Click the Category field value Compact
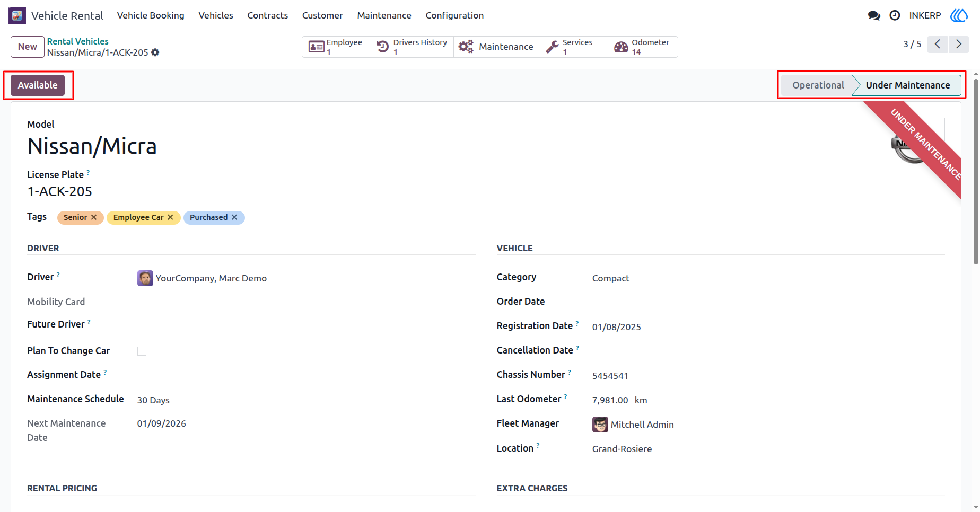Screen dimensions: 980x512 611,278
